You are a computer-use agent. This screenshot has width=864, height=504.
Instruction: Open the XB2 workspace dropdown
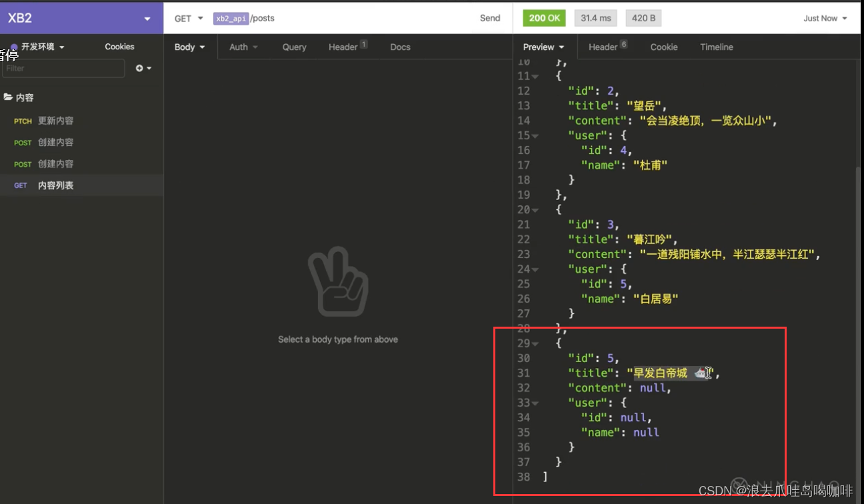pyautogui.click(x=81, y=18)
